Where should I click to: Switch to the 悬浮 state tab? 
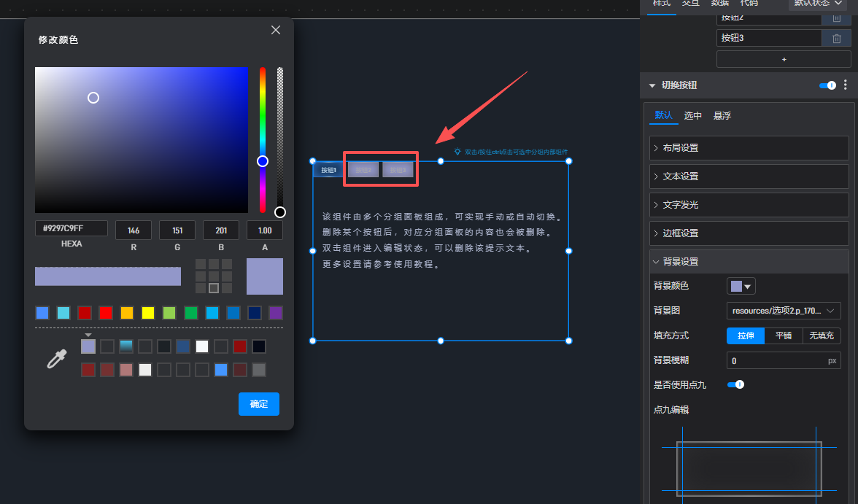pyautogui.click(x=722, y=115)
